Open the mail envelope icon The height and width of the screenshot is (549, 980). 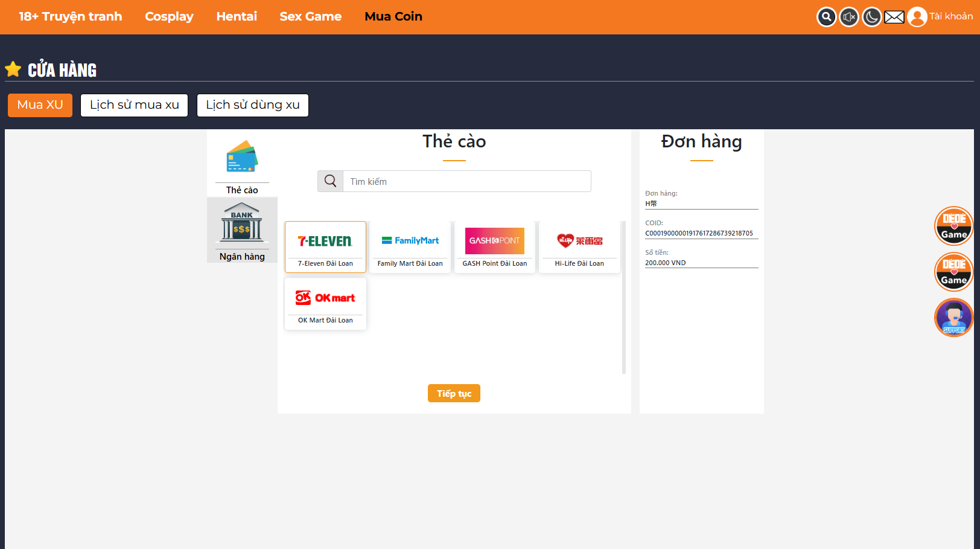click(x=894, y=17)
